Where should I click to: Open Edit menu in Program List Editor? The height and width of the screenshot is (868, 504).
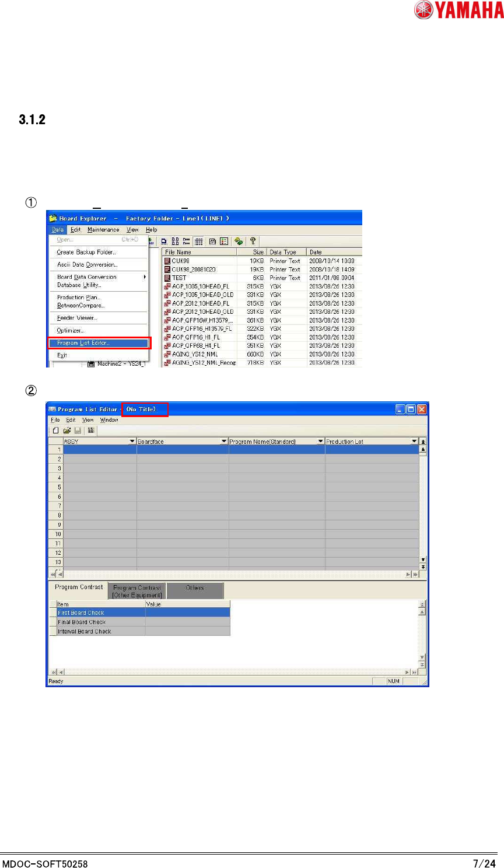tap(71, 420)
